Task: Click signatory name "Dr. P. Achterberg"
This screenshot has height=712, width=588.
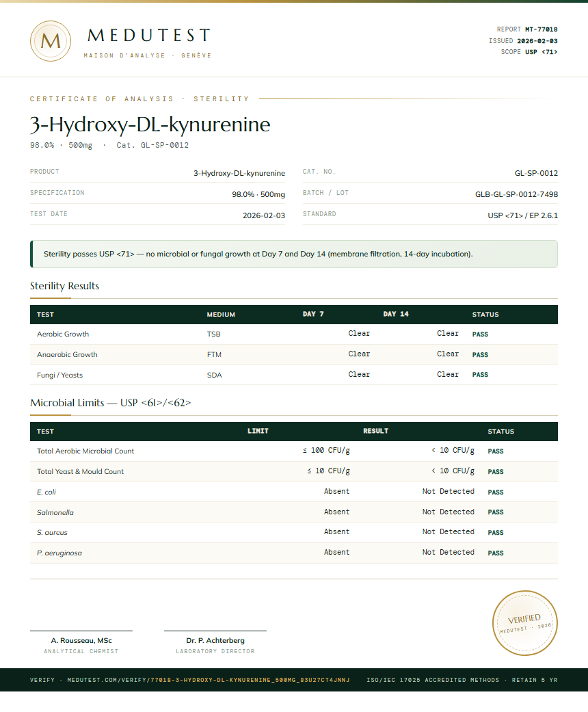Action: pos(215,641)
